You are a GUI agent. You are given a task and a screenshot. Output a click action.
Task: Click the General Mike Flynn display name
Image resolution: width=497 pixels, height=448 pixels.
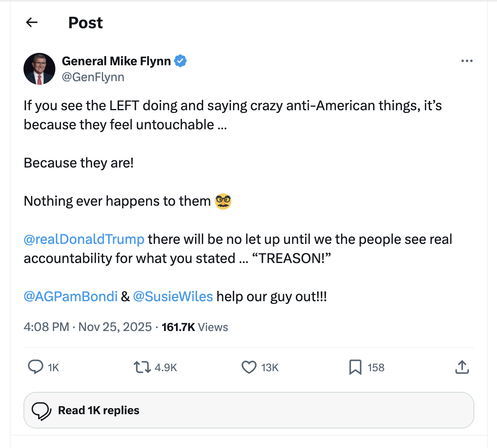point(116,61)
